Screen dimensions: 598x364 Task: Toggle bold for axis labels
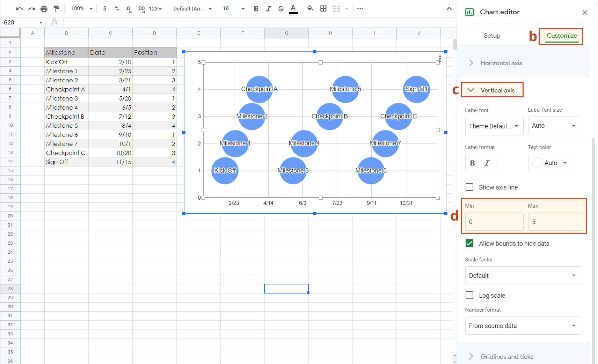pyautogui.click(x=473, y=163)
